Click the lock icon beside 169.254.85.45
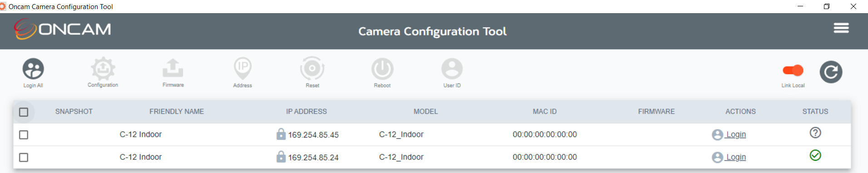This screenshot has width=868, height=173. coord(281,134)
